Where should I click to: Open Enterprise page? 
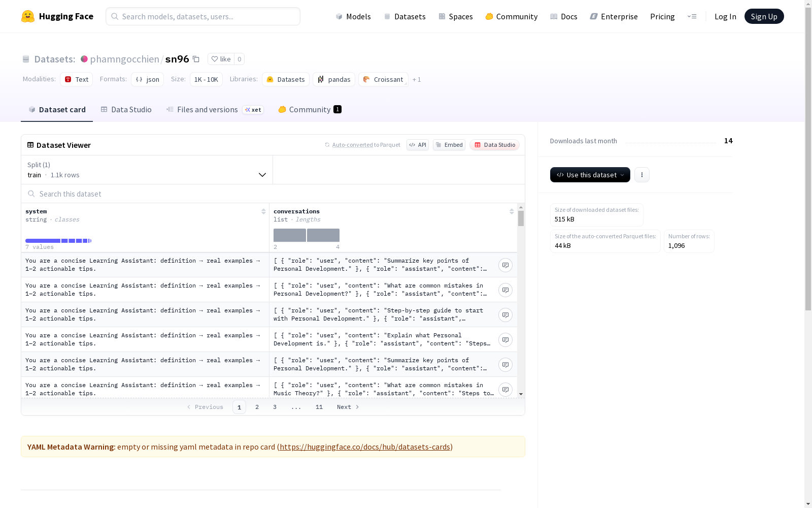[x=614, y=16]
